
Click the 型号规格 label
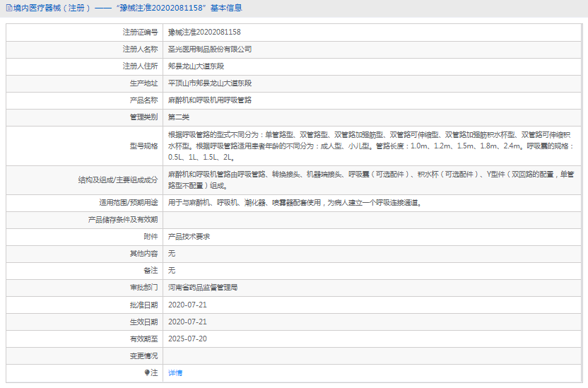coord(144,146)
